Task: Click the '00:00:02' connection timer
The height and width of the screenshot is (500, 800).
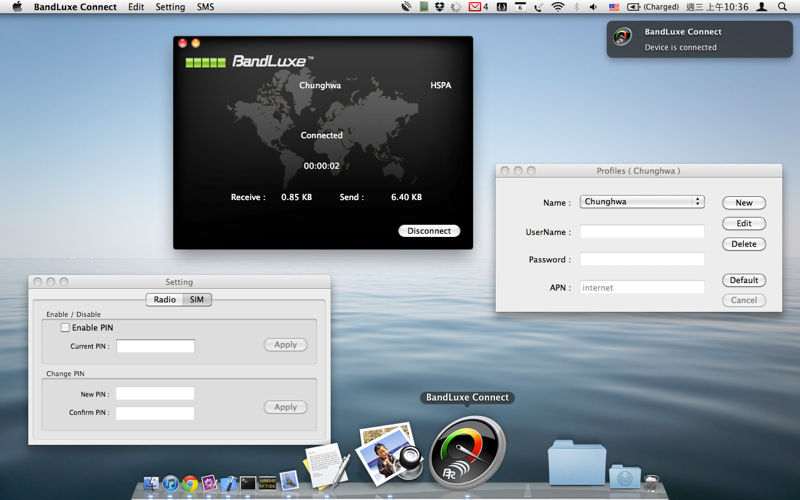Action: pos(321,166)
